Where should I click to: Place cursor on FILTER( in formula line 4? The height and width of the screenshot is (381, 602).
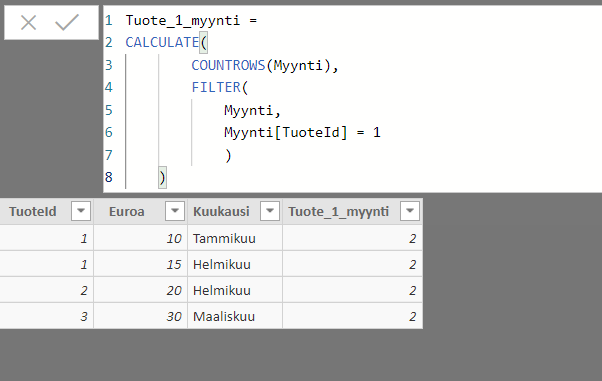220,88
